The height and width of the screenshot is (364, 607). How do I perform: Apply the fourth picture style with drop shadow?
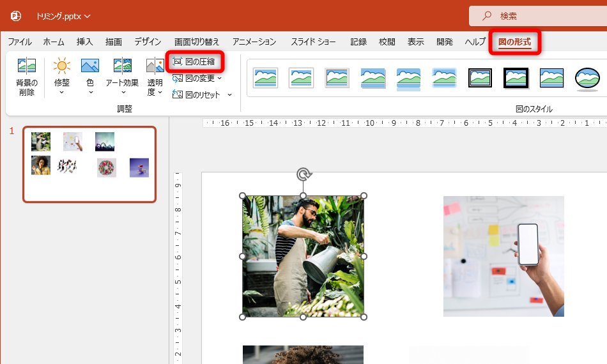pos(373,78)
